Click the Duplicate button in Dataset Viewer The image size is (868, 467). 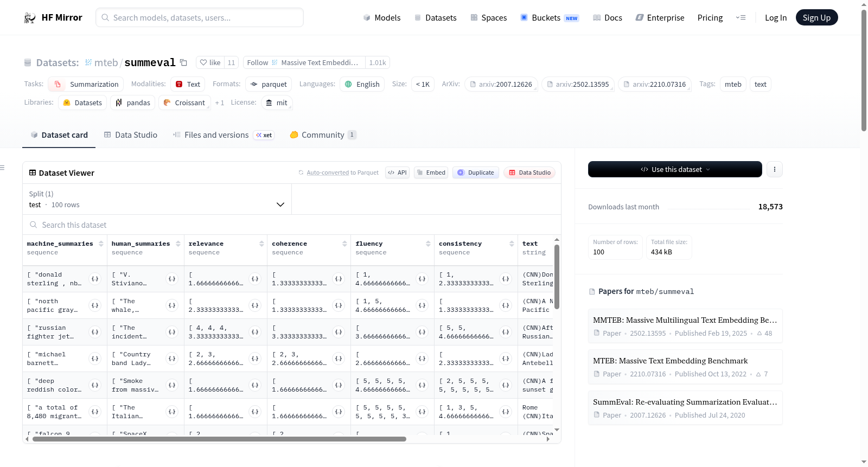click(475, 172)
